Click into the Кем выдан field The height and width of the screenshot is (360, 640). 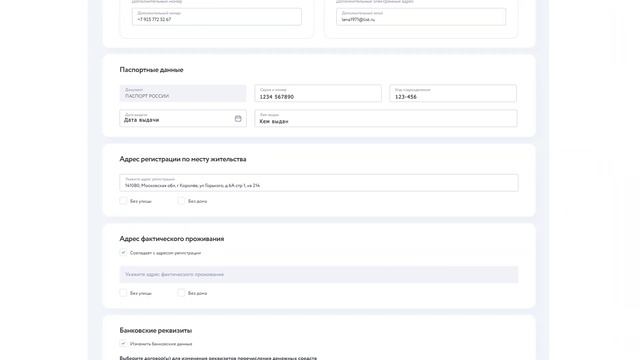coord(386,118)
